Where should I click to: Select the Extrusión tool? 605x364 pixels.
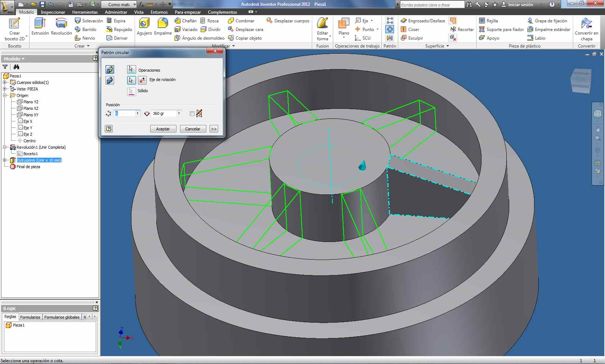(40, 26)
